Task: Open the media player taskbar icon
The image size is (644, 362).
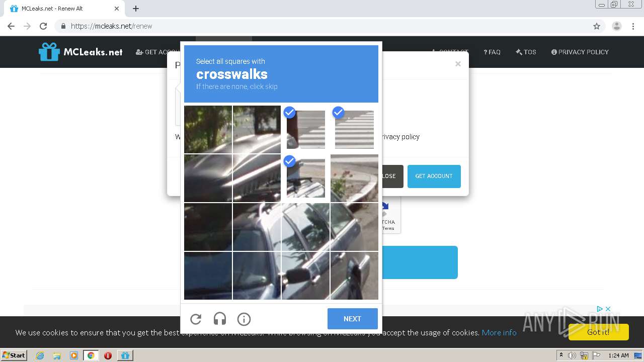Action: click(x=74, y=355)
